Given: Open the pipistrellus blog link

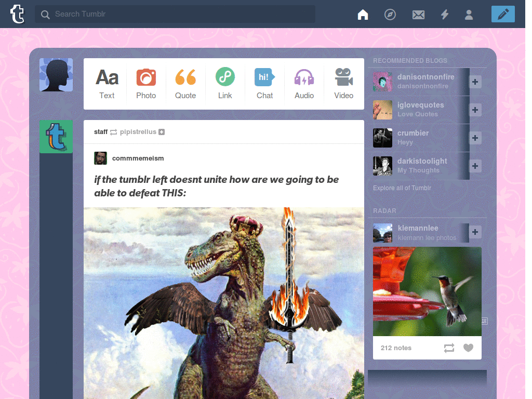Looking at the screenshot, I should [138, 131].
